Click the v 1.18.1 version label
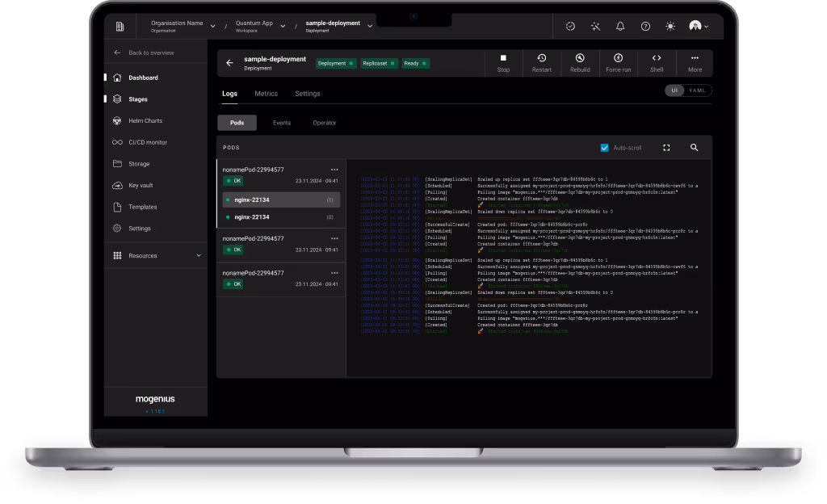This screenshot has width=827, height=504. click(x=155, y=411)
